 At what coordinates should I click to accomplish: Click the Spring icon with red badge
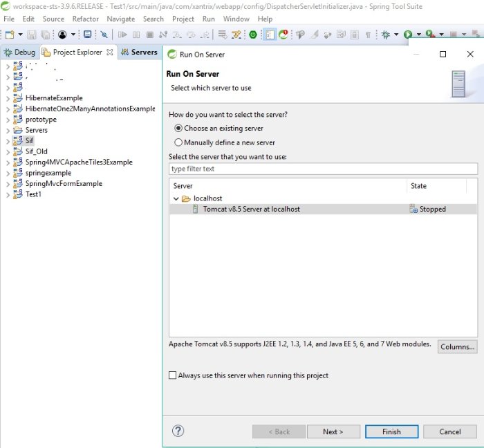point(283,35)
